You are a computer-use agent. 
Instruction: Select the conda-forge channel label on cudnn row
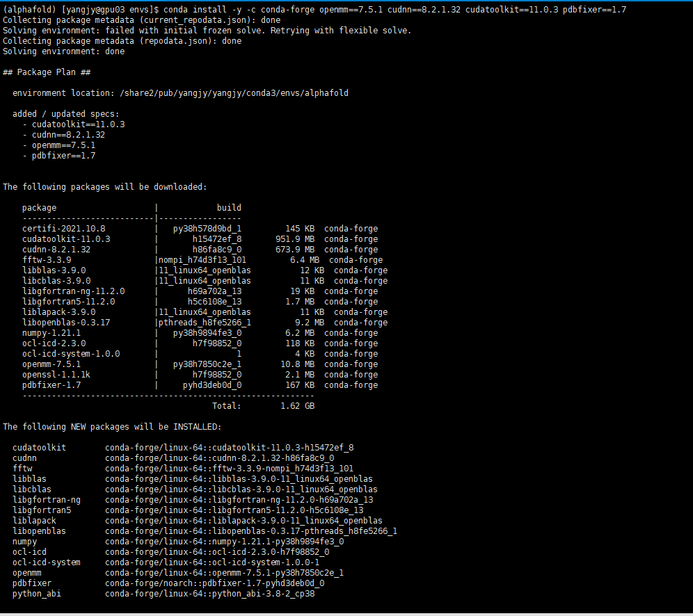pos(351,249)
